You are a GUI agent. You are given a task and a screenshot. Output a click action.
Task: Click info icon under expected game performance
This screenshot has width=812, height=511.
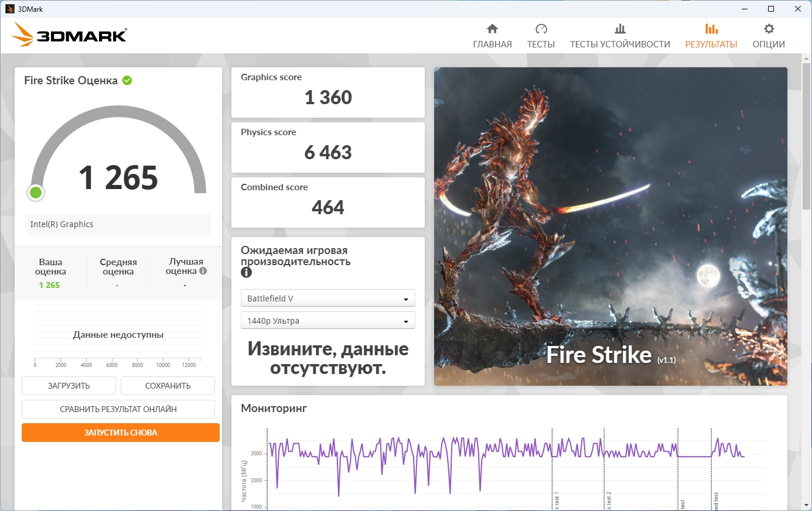coord(246,273)
